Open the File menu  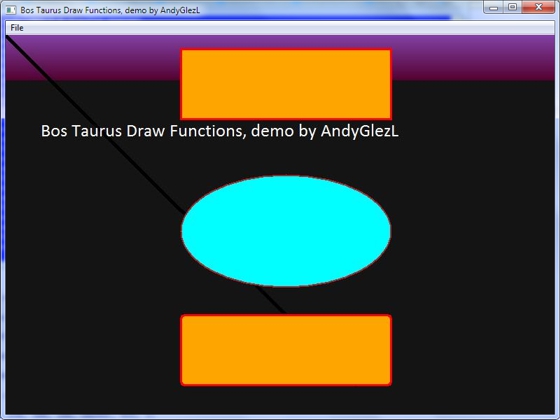pyautogui.click(x=17, y=28)
